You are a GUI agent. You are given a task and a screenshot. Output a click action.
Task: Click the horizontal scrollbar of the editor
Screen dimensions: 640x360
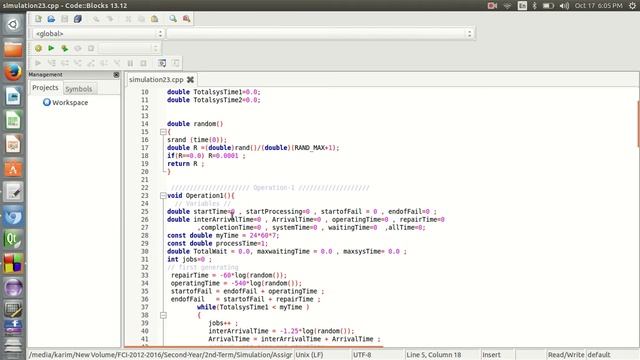pyautogui.click(x=253, y=347)
